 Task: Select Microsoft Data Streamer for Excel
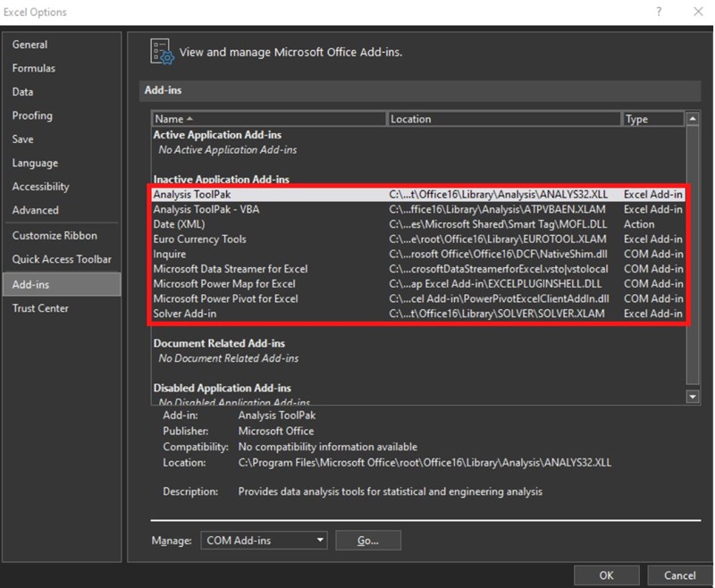(x=268, y=268)
